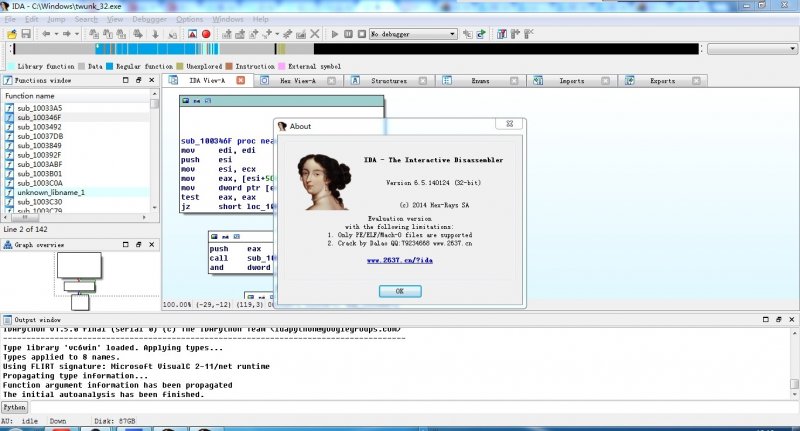Open the forward-history dropdown arrow
This screenshot has height=431, width=800.
click(77, 34)
